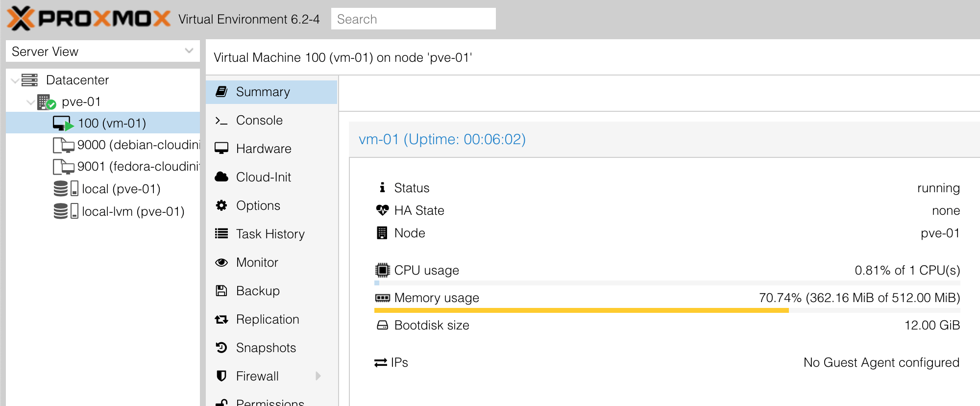Select Datacenter in the tree
This screenshot has width=980, height=406.
[x=103, y=80]
